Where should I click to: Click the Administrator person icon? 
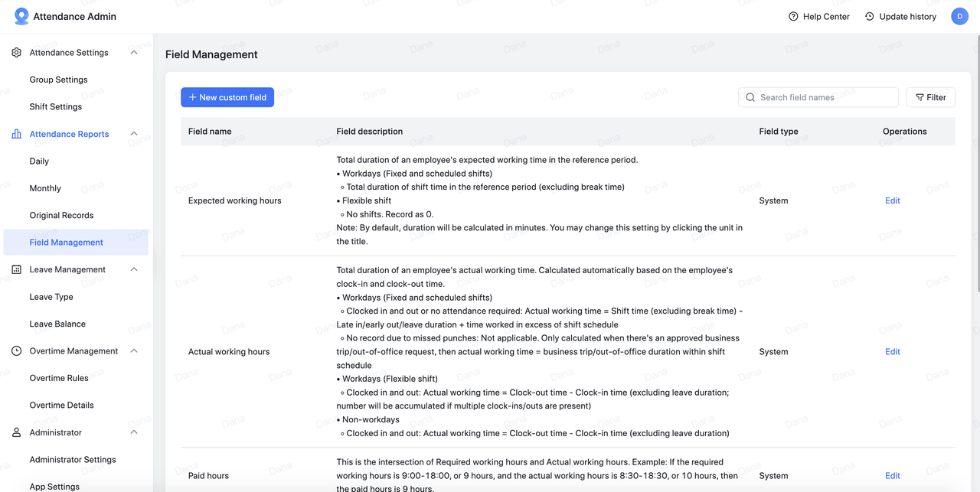[17, 432]
